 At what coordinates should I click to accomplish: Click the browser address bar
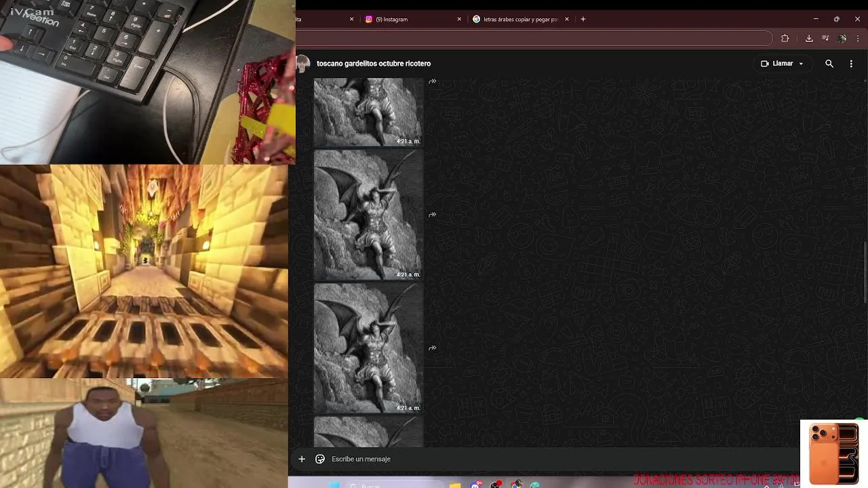(534, 39)
